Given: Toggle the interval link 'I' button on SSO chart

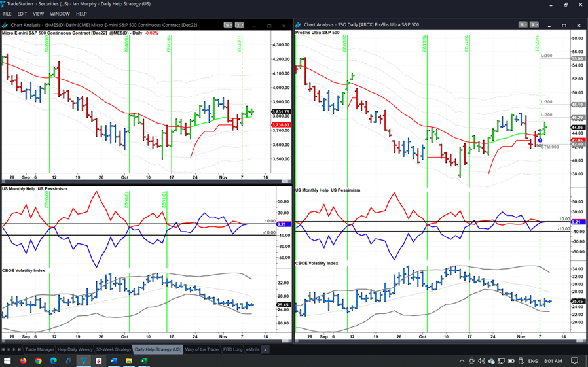Looking at the screenshot, I should pos(534,25).
